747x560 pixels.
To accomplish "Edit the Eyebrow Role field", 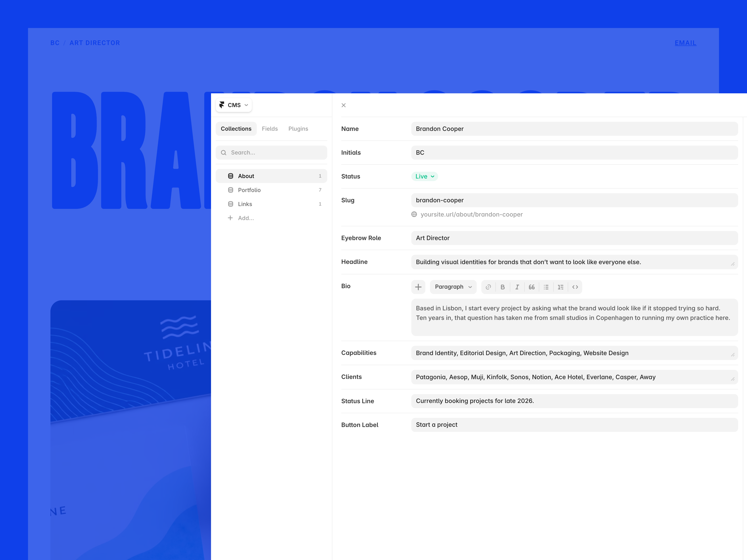I will (574, 238).
